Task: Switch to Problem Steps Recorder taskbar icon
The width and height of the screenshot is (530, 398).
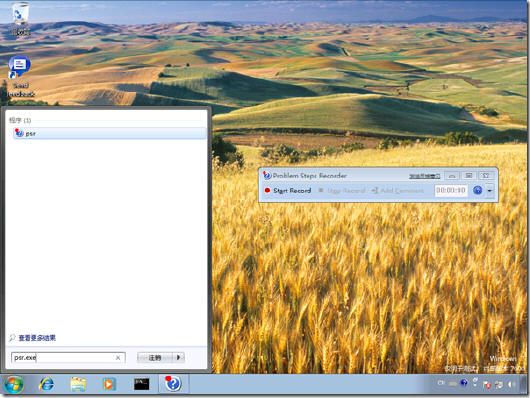Action: (173, 384)
